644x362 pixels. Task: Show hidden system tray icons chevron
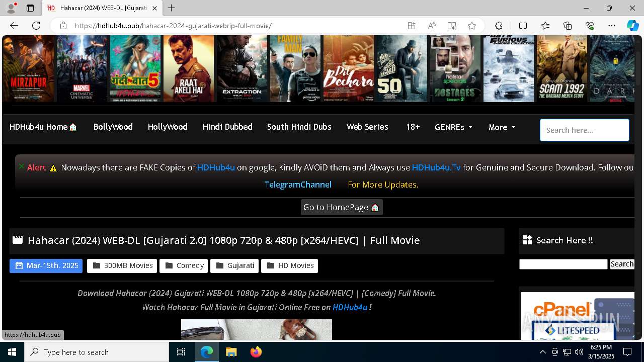[542, 352]
